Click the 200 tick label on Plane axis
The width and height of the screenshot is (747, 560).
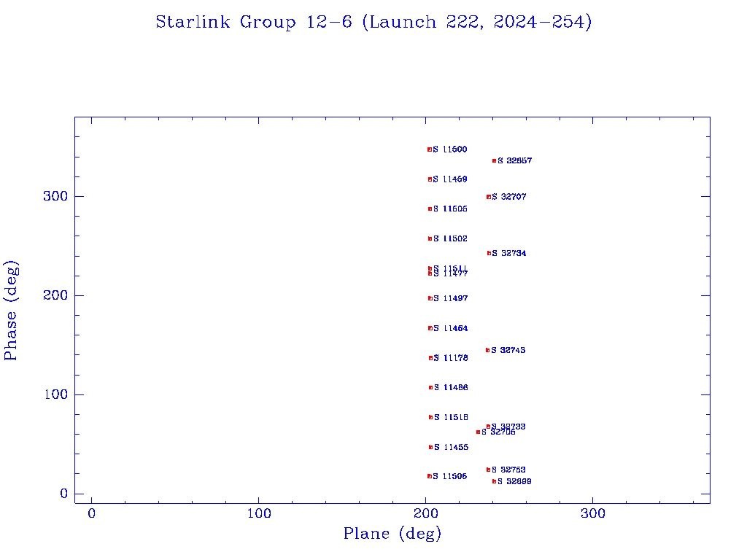(426, 513)
